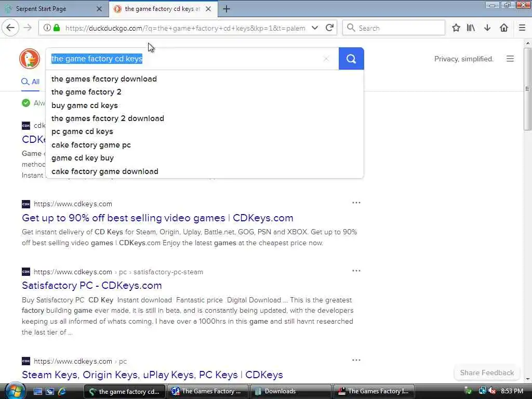532x399 pixels.
Task: Reload the page with the refresh icon
Action: [329, 28]
